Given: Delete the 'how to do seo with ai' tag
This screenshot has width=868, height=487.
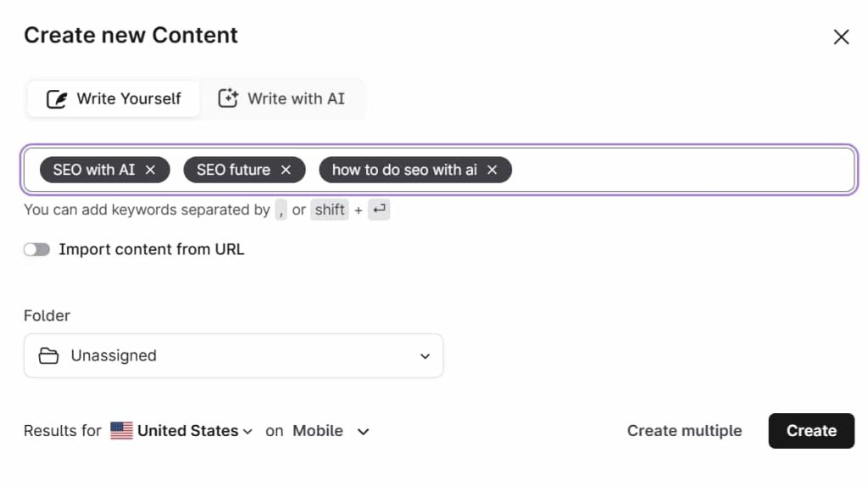Looking at the screenshot, I should 492,170.
